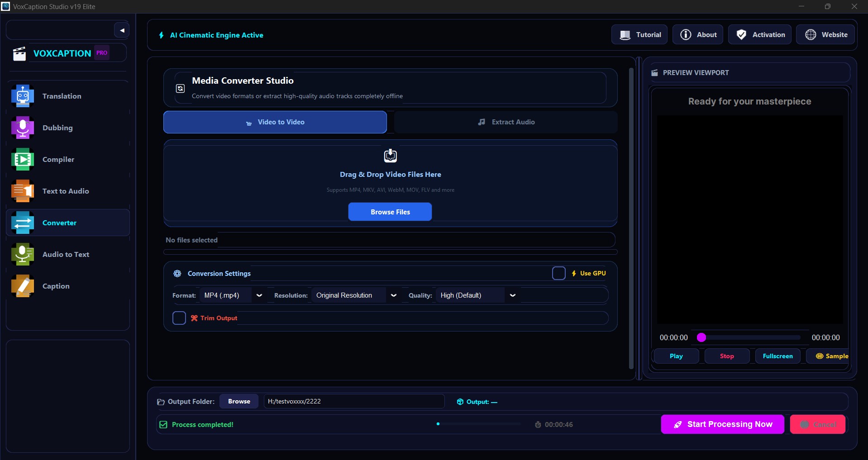
Task: Click Browse Files button
Action: click(390, 212)
